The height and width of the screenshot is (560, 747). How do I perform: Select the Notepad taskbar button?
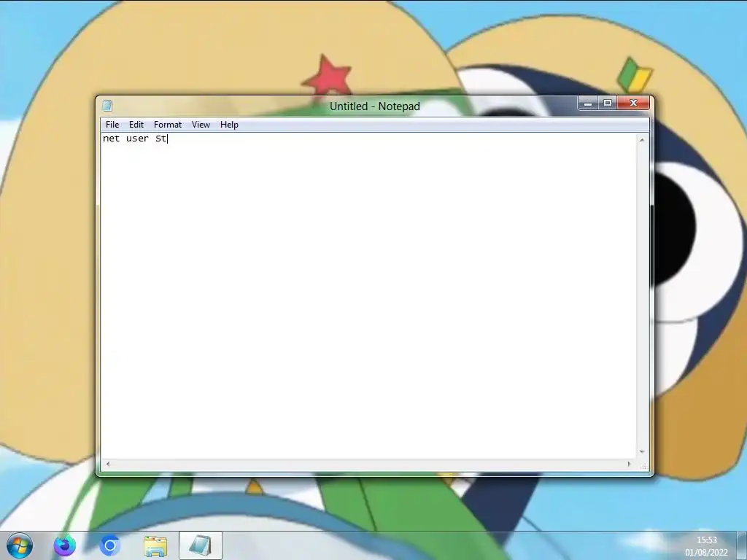[201, 545]
